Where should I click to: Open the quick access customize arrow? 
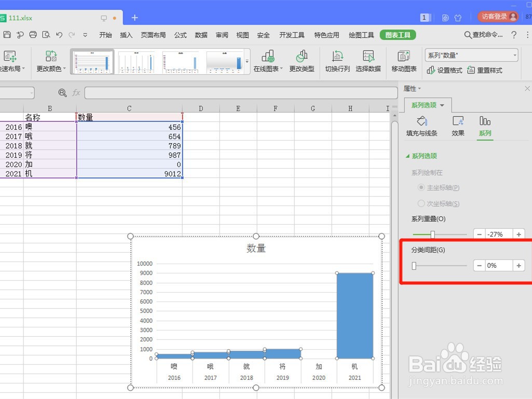85,35
